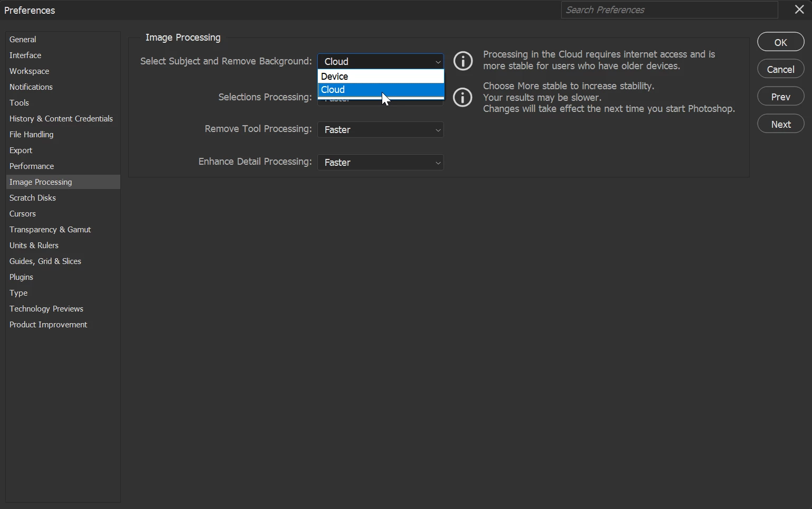Open Type preferences category

click(63, 293)
